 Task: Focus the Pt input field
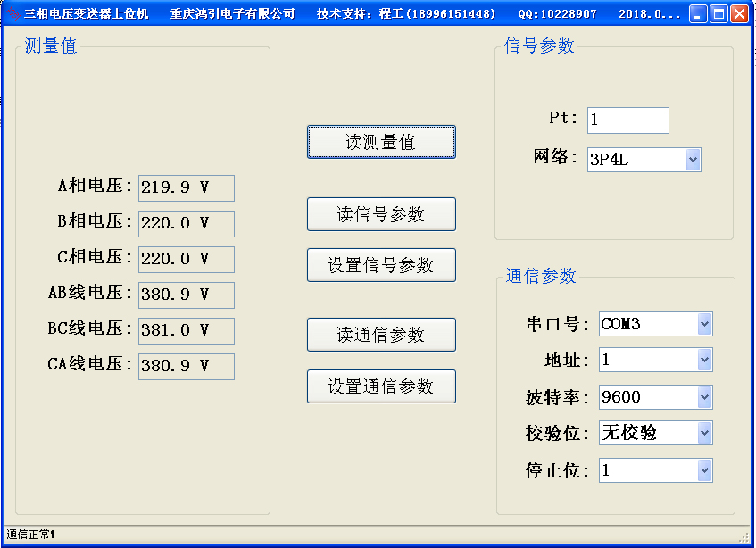[x=627, y=120]
